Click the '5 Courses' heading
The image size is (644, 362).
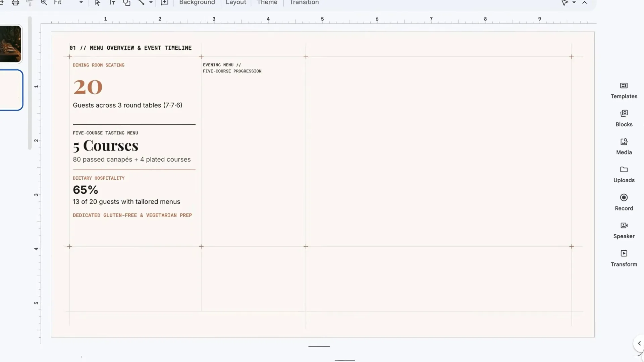[106, 146]
